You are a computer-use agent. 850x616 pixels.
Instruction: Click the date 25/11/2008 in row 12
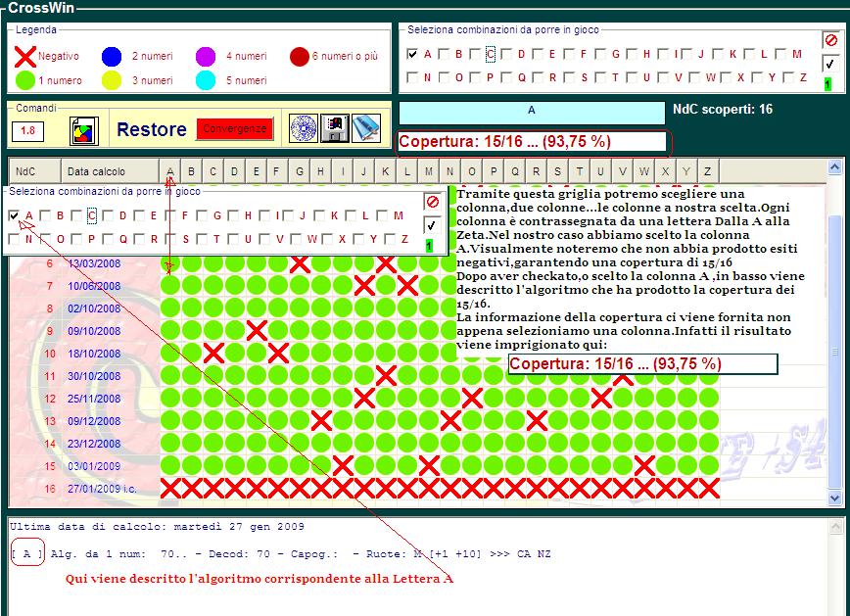(94, 399)
